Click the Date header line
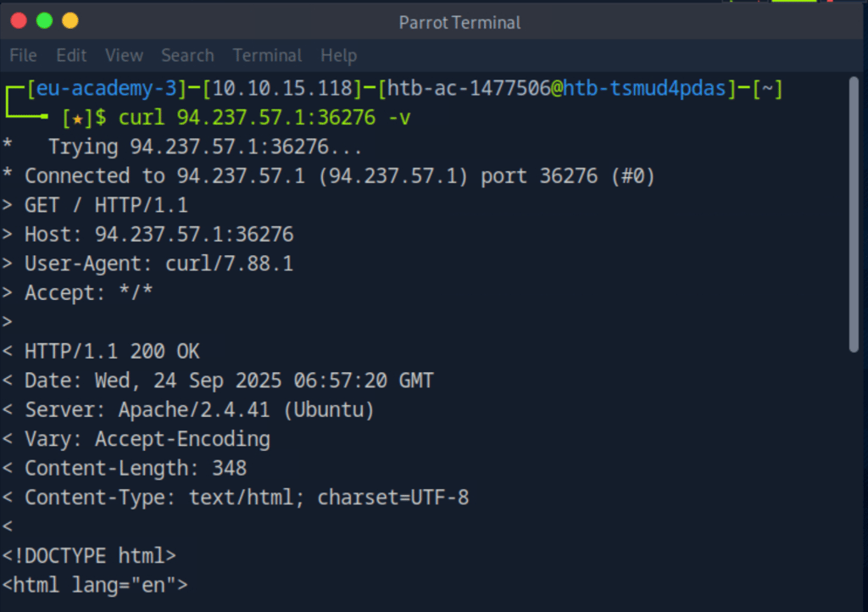The image size is (868, 612). tap(229, 381)
